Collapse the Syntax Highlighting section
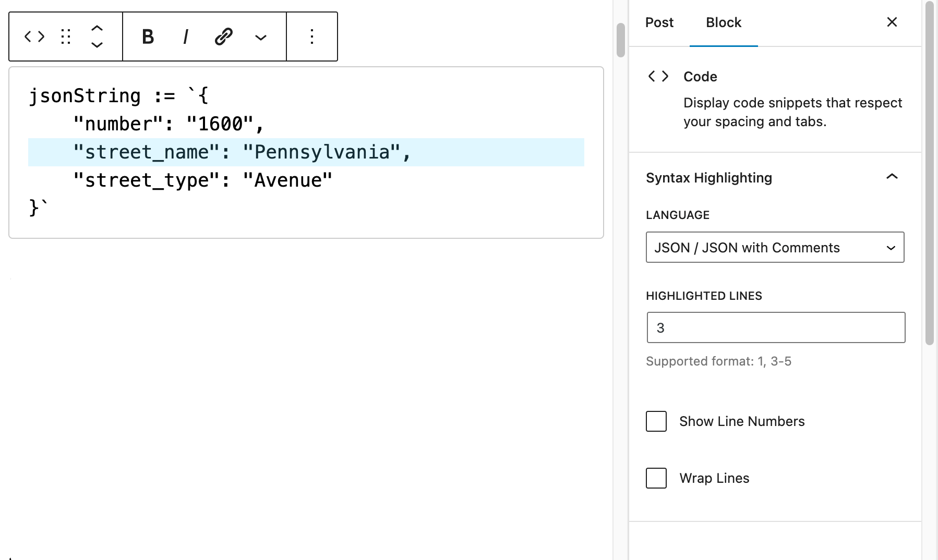Viewport: 938px width, 560px height. point(892,177)
